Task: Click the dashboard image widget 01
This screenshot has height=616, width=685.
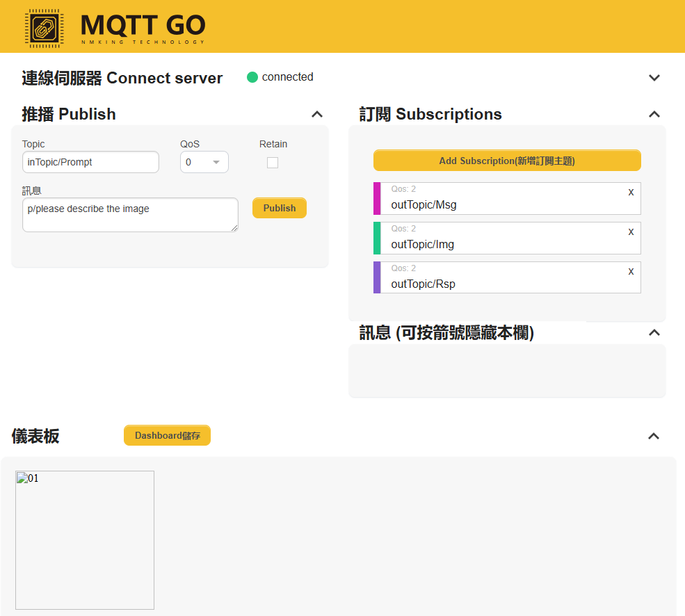Action: 85,540
